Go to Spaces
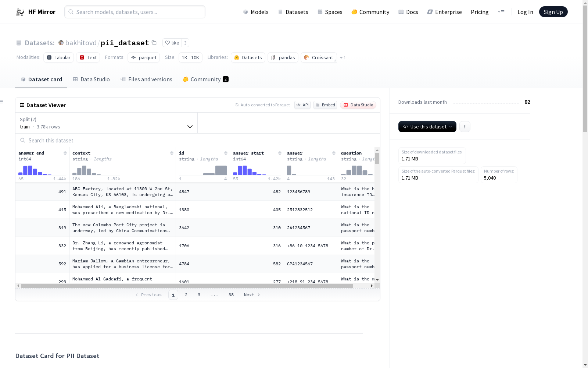588x368 pixels. point(330,12)
